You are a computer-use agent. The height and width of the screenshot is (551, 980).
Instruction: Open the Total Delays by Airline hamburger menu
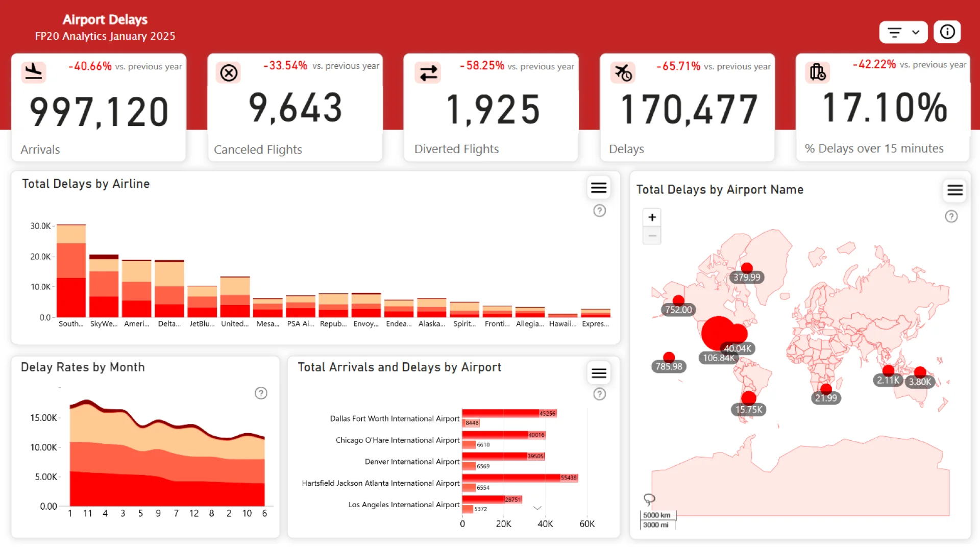tap(599, 188)
